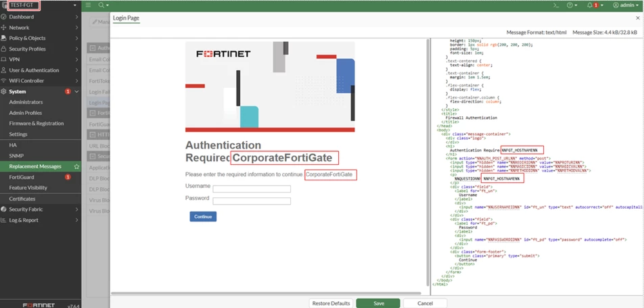The height and width of the screenshot is (308, 644).
Task: Click the Password input field
Action: coord(252,201)
